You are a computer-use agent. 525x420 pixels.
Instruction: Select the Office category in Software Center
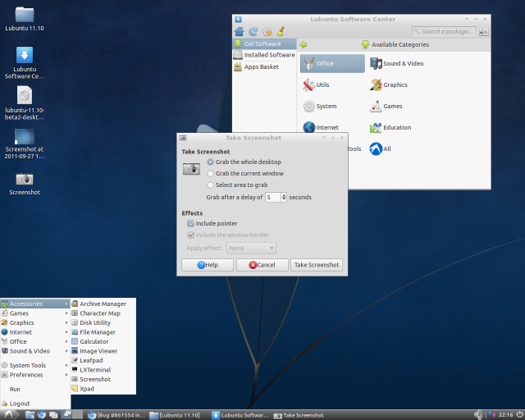pyautogui.click(x=332, y=63)
